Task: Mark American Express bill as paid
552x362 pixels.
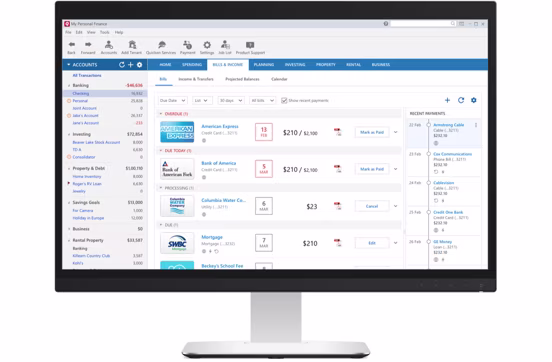Action: (x=372, y=132)
